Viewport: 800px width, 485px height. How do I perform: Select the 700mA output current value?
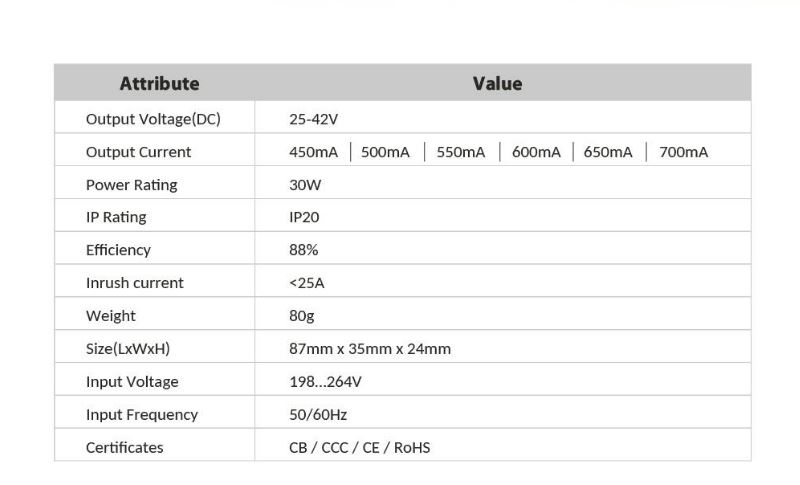click(684, 152)
